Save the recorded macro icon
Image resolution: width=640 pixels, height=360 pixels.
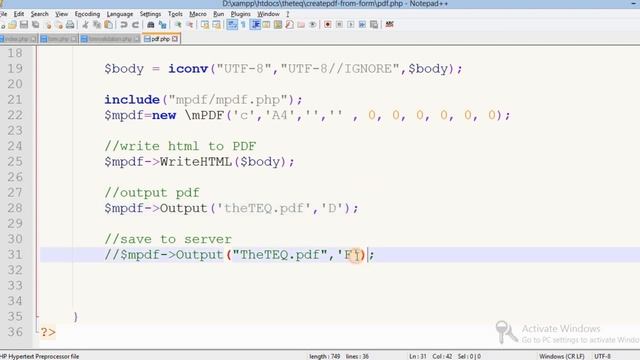click(x=374, y=25)
